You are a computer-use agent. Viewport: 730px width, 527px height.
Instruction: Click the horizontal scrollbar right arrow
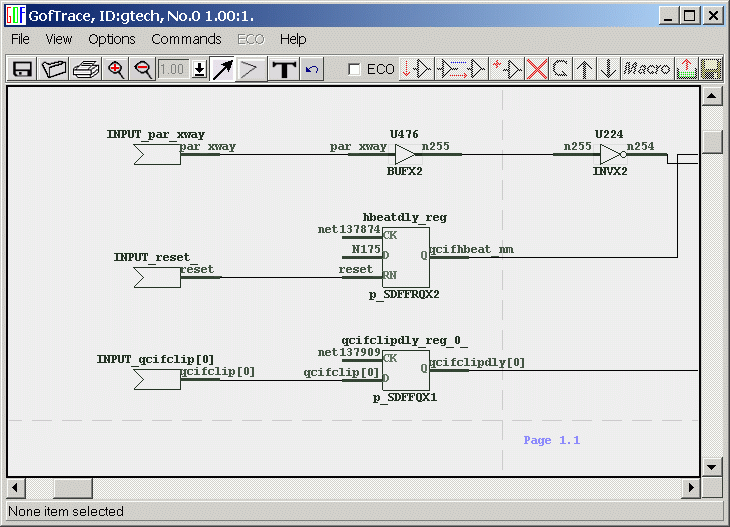pyautogui.click(x=690, y=488)
